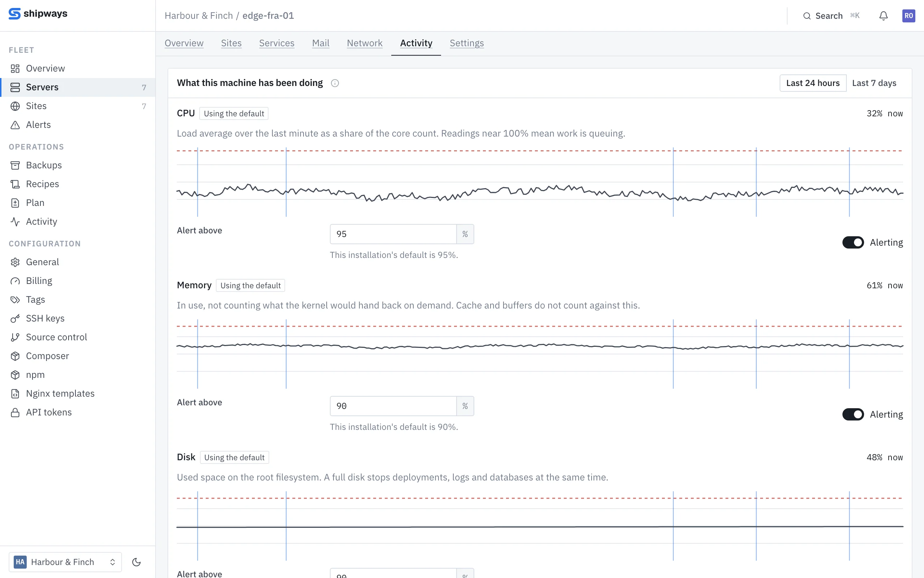Disable CPU alerting switch
The image size is (924, 578).
pyautogui.click(x=853, y=242)
